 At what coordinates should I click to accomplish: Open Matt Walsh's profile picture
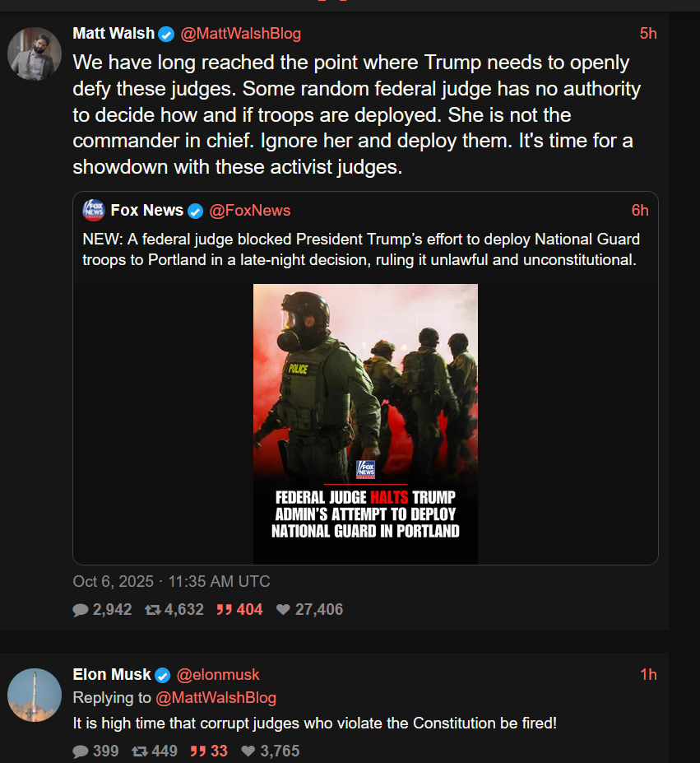(35, 54)
